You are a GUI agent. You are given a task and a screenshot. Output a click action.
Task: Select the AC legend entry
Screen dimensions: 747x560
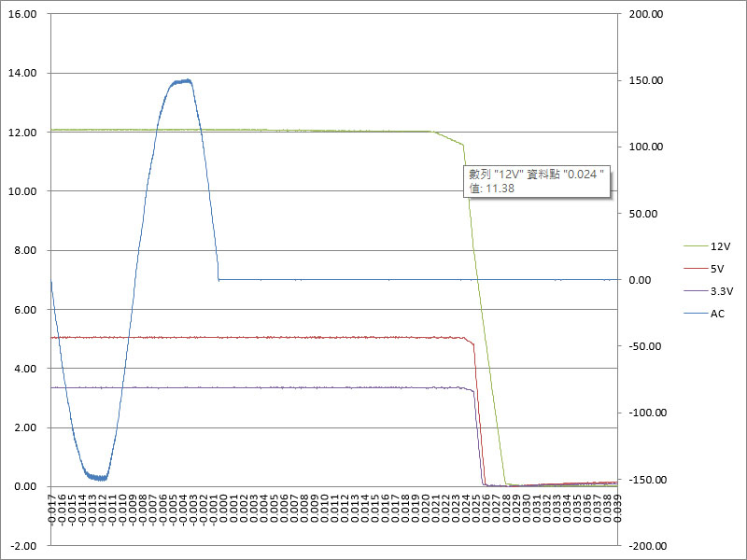coord(704,314)
